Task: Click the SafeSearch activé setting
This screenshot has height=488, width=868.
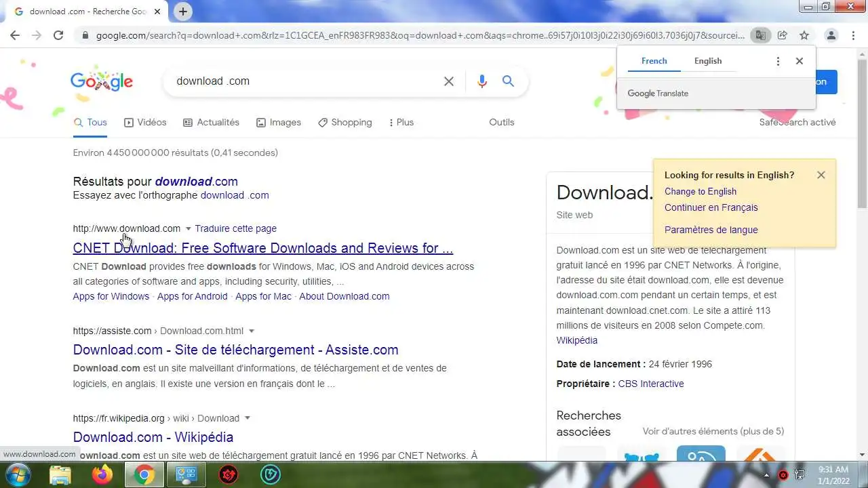Action: click(x=797, y=123)
